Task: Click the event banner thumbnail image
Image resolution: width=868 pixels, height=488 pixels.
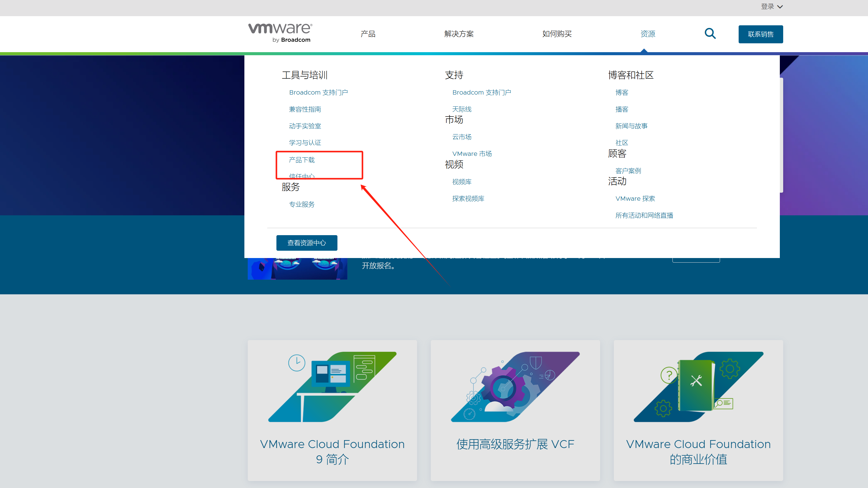Action: pyautogui.click(x=297, y=269)
